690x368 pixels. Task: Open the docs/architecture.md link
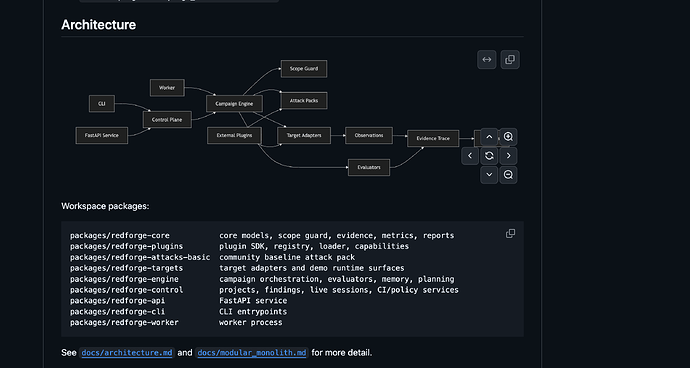pyautogui.click(x=127, y=353)
